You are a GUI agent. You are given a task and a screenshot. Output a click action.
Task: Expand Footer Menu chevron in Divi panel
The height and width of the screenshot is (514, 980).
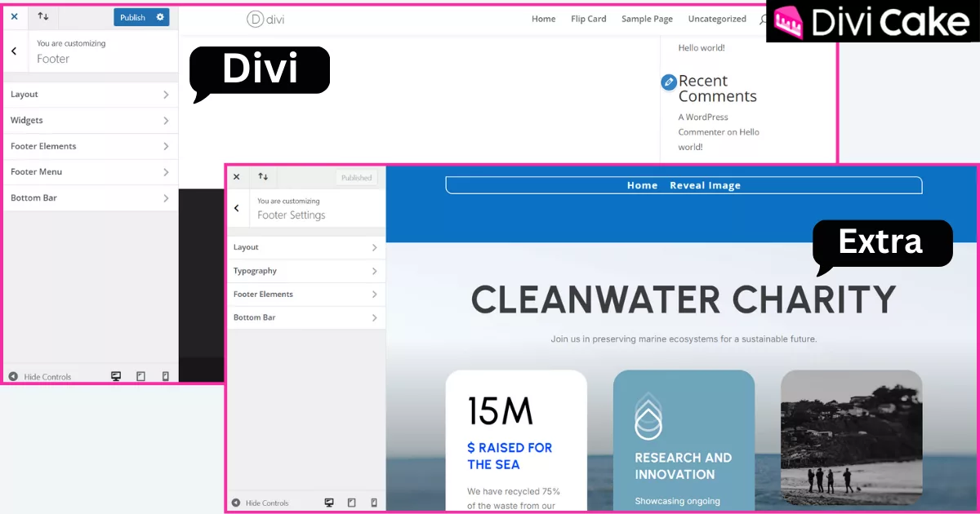point(166,172)
